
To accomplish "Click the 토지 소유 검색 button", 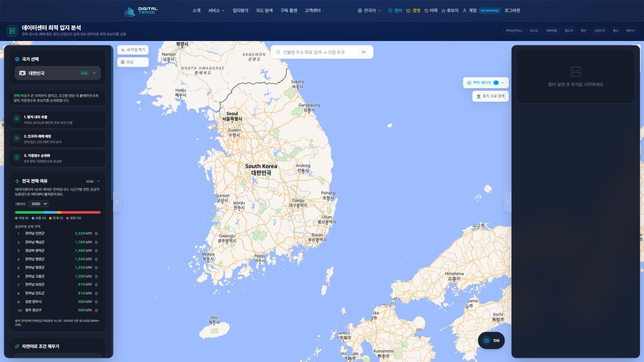I will click(x=490, y=96).
